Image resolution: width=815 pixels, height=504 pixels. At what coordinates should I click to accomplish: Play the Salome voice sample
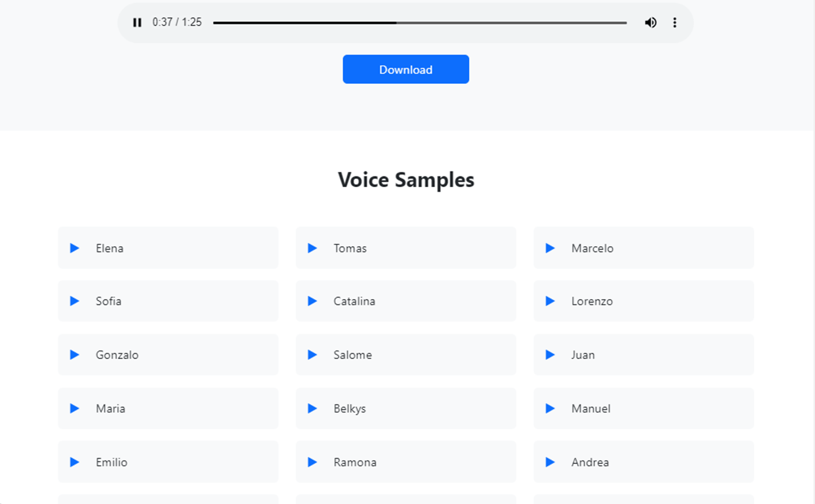tap(312, 355)
